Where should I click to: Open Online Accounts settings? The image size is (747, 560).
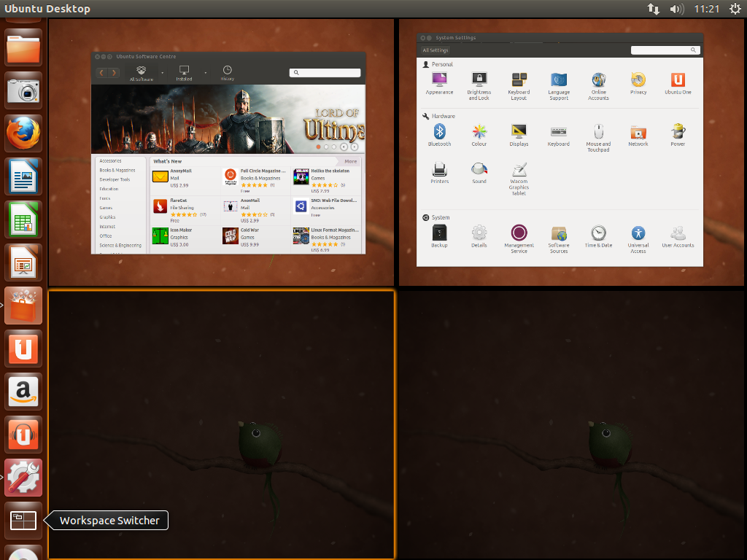click(x=598, y=87)
